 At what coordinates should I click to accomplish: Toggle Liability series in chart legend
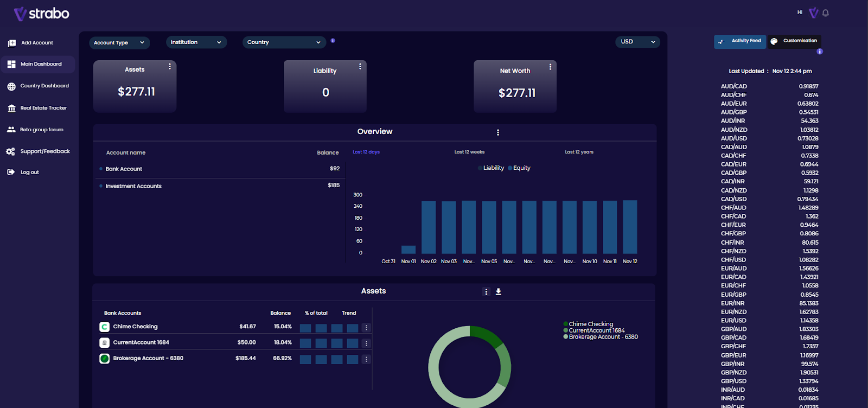491,168
